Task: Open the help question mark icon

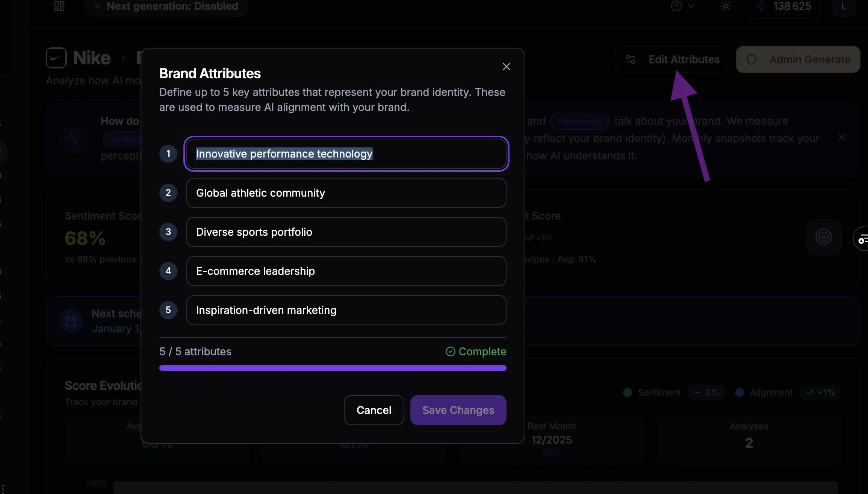Action: pos(676,6)
